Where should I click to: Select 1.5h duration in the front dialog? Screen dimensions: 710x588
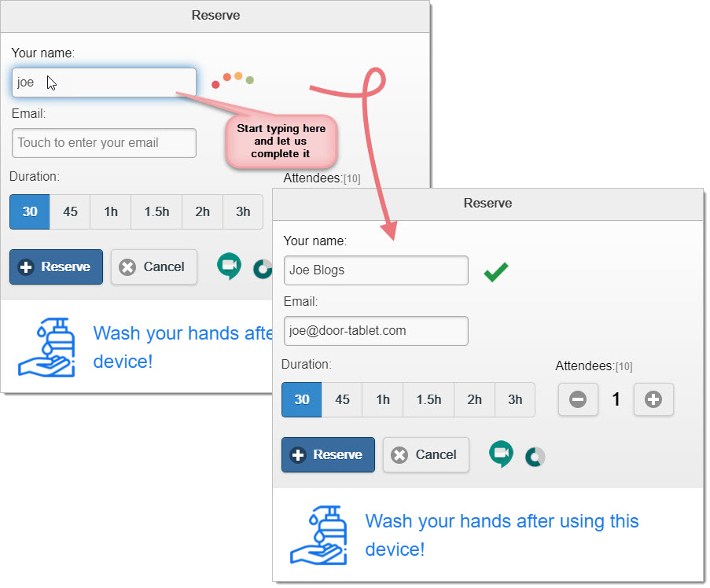(x=429, y=399)
